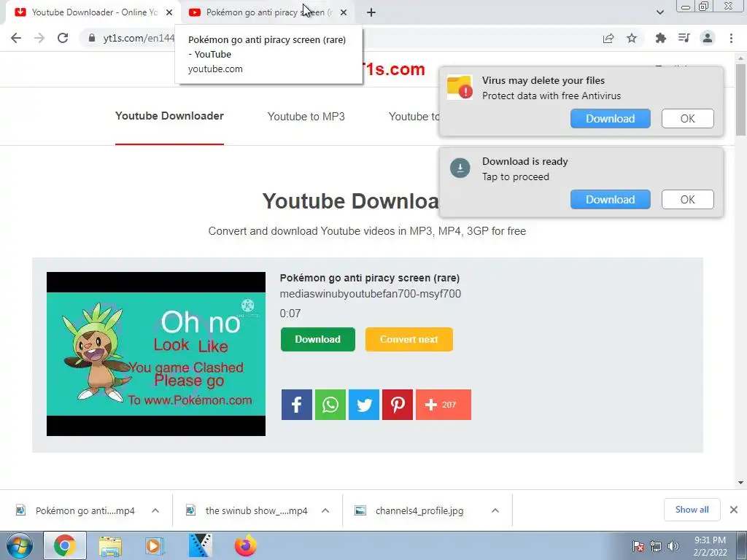
Task: Open Windows Explorer from the taskbar
Action: (110, 545)
